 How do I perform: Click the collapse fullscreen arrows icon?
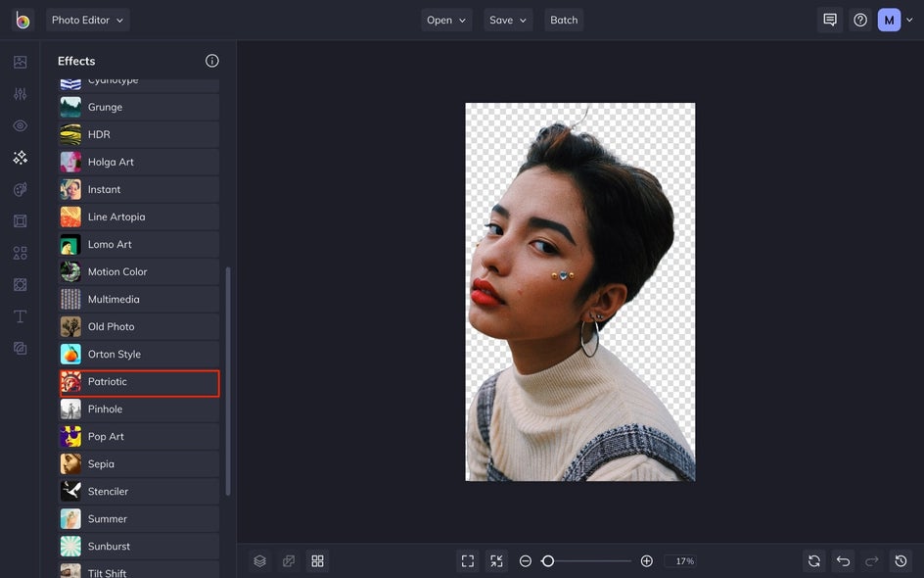(x=497, y=561)
